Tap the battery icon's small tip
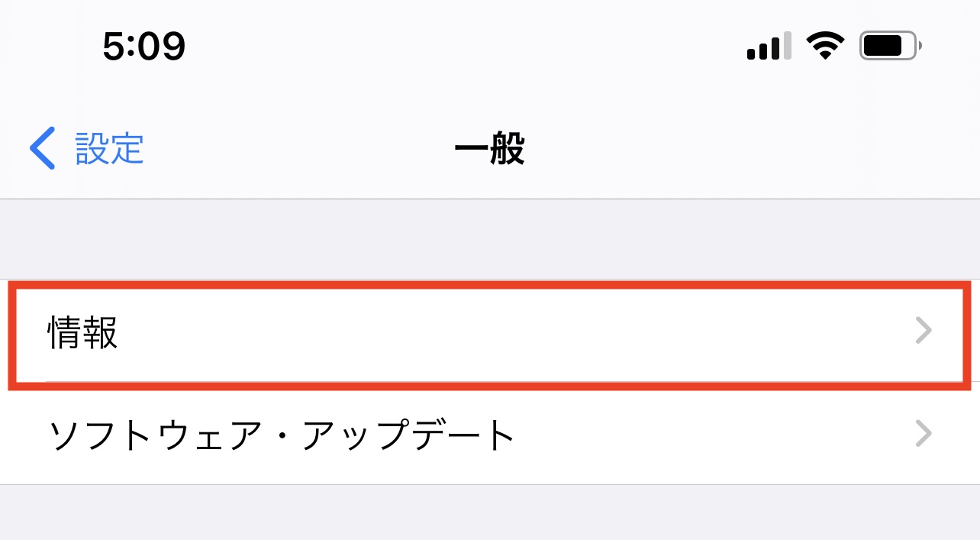The width and height of the screenshot is (980, 540). point(920,47)
